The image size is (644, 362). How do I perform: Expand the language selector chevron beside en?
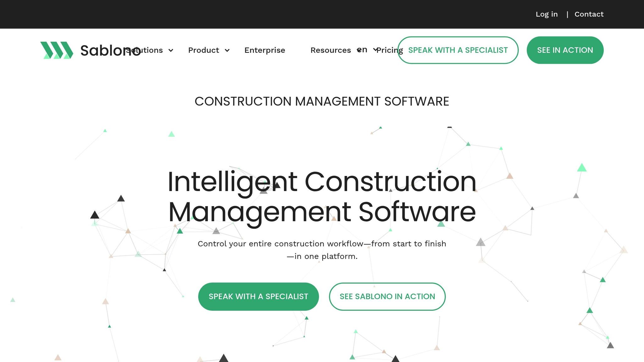(x=375, y=49)
